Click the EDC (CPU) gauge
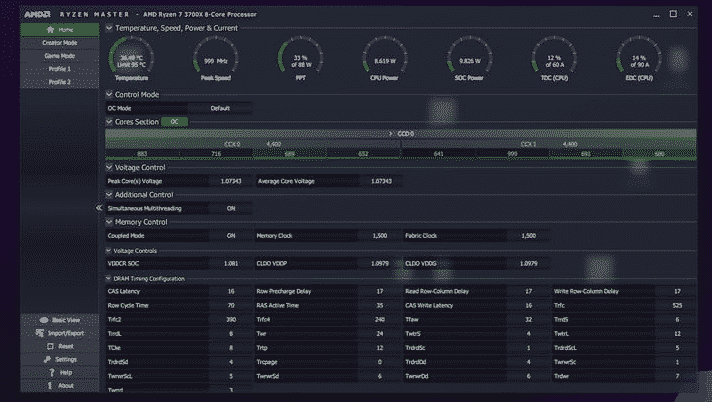 coord(639,60)
